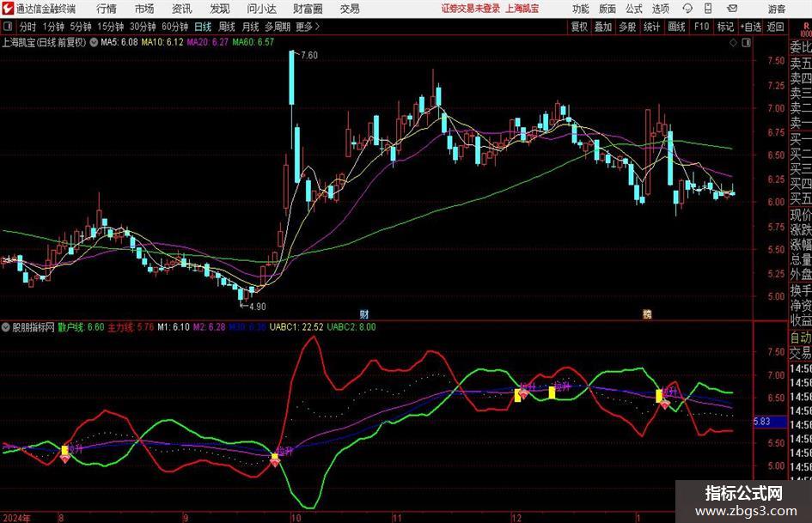Viewport: 812px width, 523px height.
Task: Expand the dropdown arrow beside 上海凯宝(日线 前复权)
Action: tap(93, 42)
